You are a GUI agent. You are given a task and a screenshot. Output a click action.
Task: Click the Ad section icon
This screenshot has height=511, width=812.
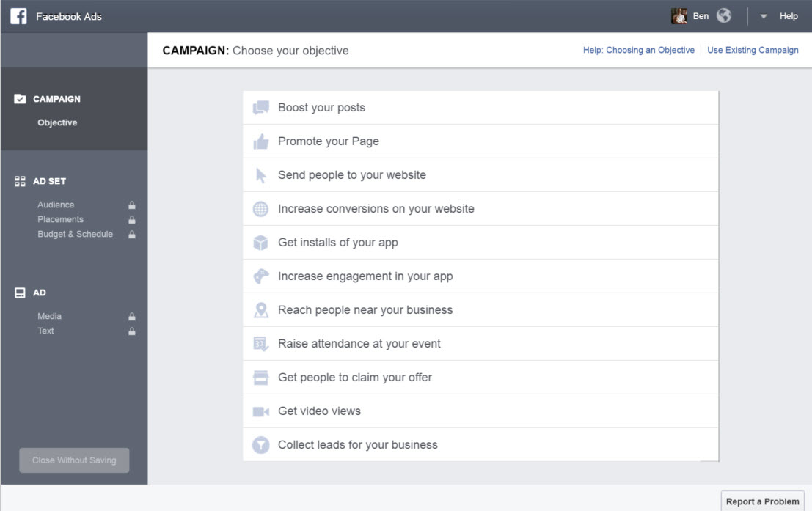point(20,293)
